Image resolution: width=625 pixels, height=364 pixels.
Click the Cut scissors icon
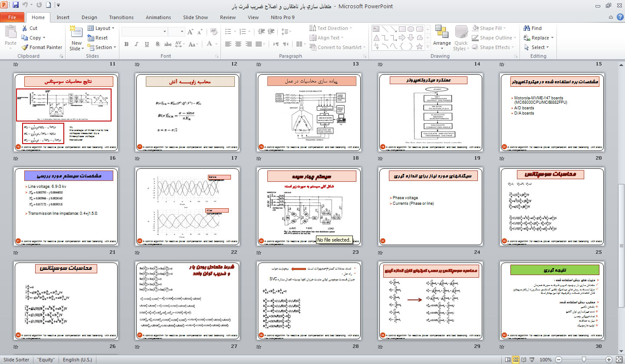pyautogui.click(x=25, y=28)
